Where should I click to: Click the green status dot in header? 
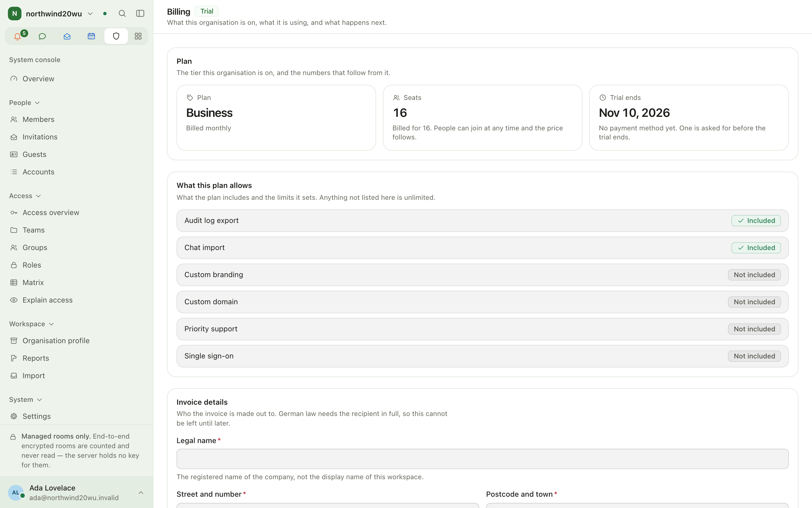click(x=105, y=14)
